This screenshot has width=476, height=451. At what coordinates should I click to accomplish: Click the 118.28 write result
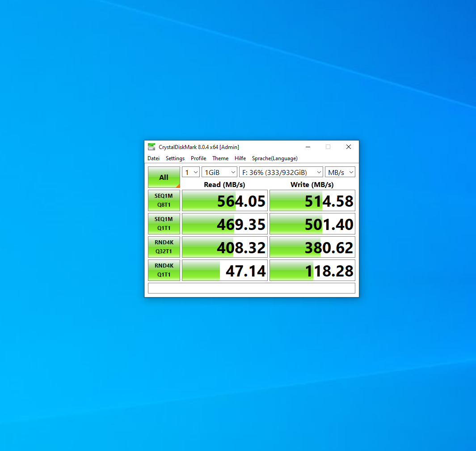click(312, 270)
